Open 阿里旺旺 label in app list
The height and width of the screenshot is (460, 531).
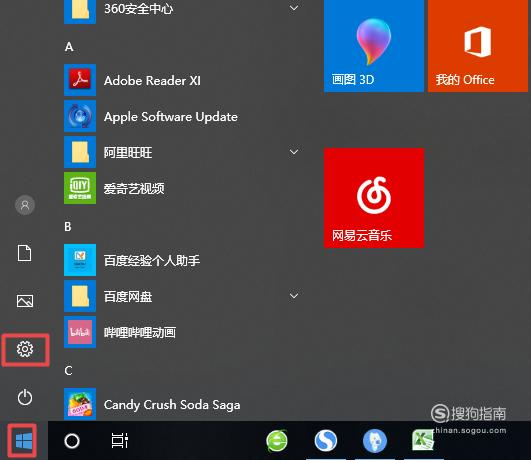128,152
